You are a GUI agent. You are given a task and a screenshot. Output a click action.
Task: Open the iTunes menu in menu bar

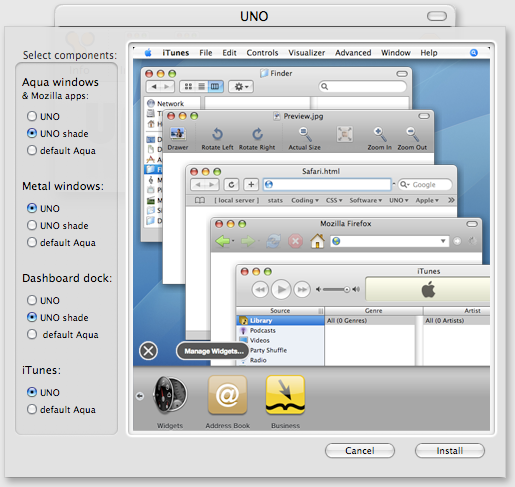176,53
